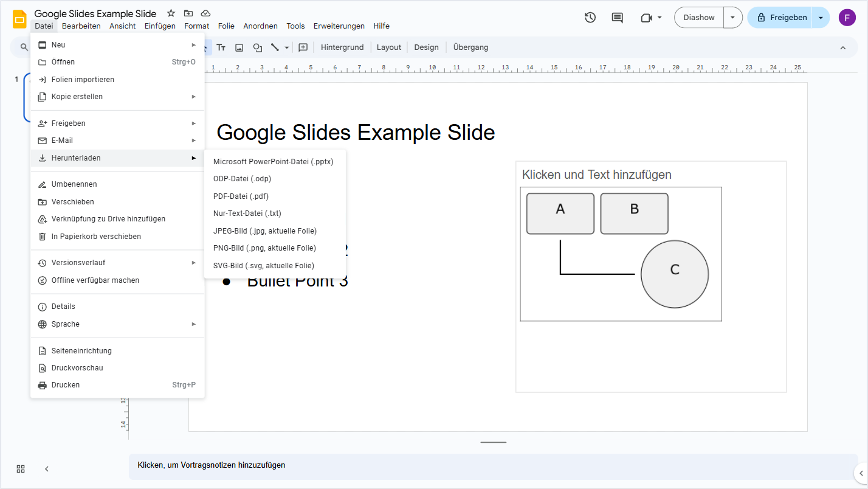Click the Google Slides home logo

click(x=19, y=19)
